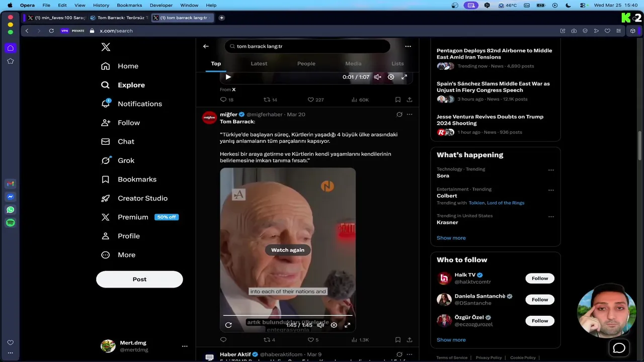Like the post with 227 likes
The width and height of the screenshot is (644, 362).
coord(315,100)
